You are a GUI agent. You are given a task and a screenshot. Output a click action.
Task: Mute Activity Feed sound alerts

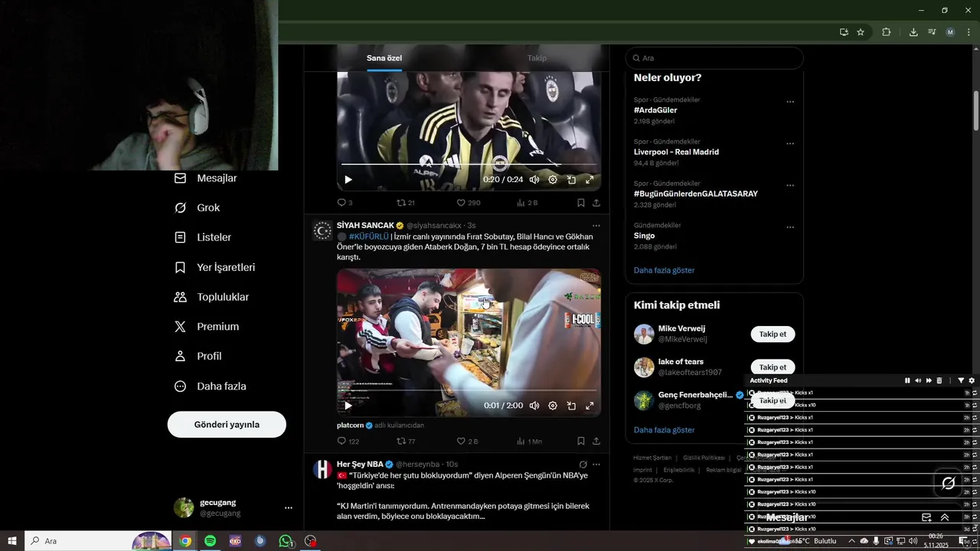coord(918,380)
